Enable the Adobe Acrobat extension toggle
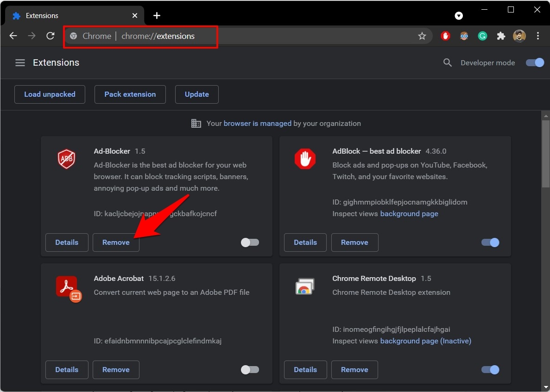Screen dimensions: 550x392 pos(250,370)
